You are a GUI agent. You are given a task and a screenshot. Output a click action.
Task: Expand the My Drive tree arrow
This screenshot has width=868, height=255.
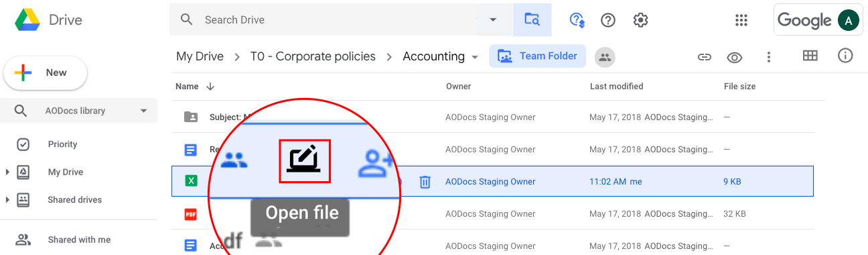tap(7, 172)
